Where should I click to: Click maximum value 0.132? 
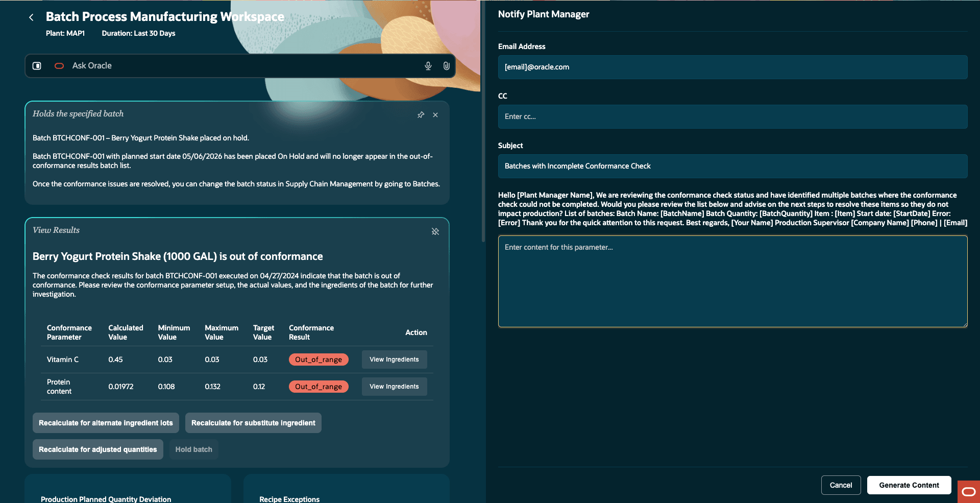[x=213, y=387]
